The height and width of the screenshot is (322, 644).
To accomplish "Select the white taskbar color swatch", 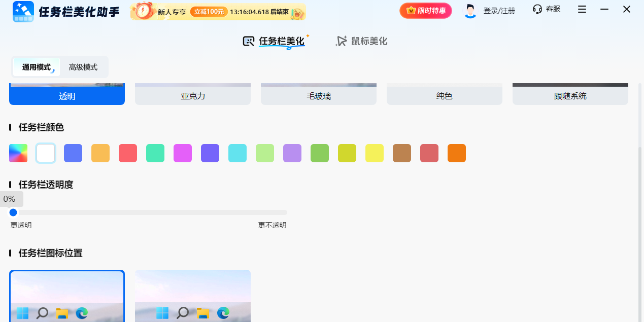I will coord(46,153).
